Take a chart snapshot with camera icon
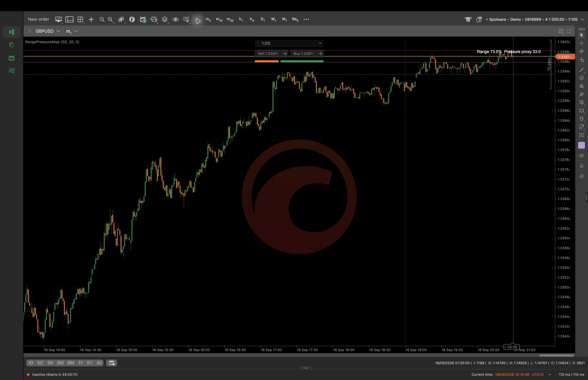The image size is (588, 380). coord(582,155)
